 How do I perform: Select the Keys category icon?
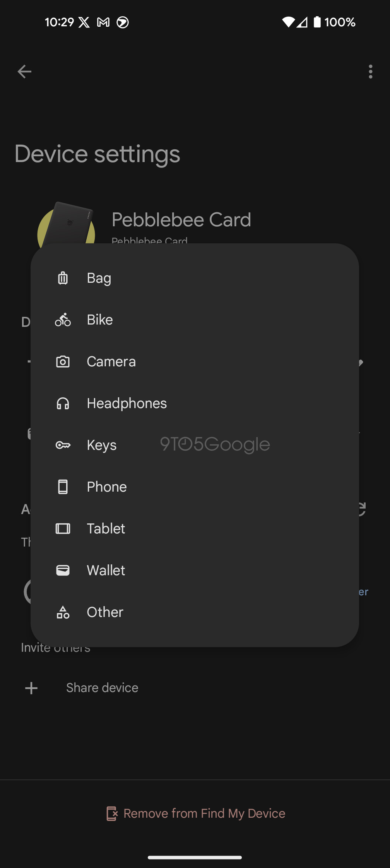(63, 445)
